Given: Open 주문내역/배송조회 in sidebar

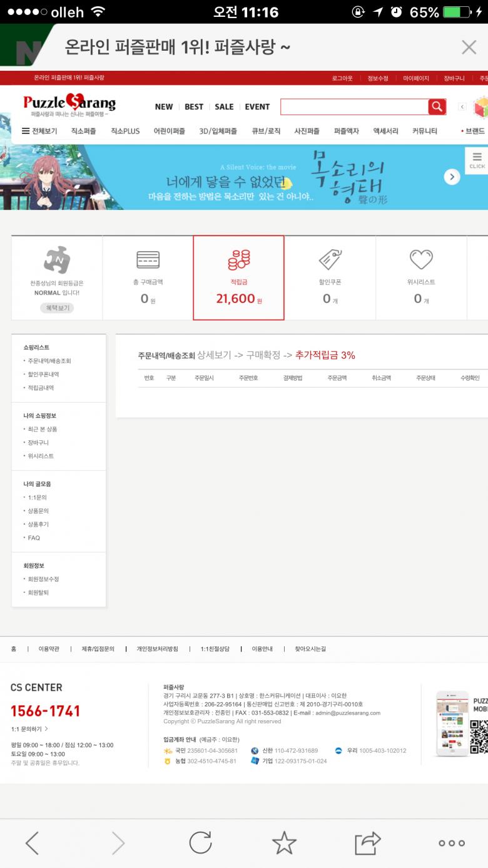Looking at the screenshot, I should (x=49, y=361).
